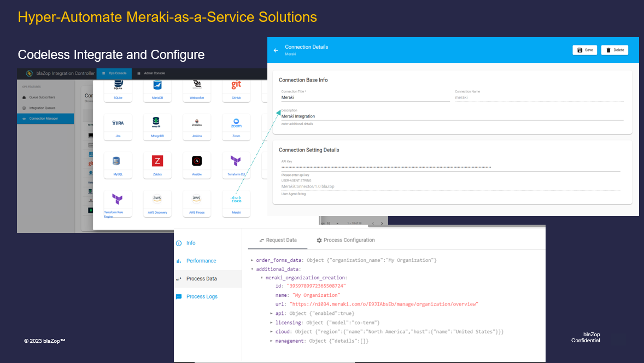Click the Terraform CLI connector icon
This screenshot has width=644, height=363.
(x=236, y=165)
